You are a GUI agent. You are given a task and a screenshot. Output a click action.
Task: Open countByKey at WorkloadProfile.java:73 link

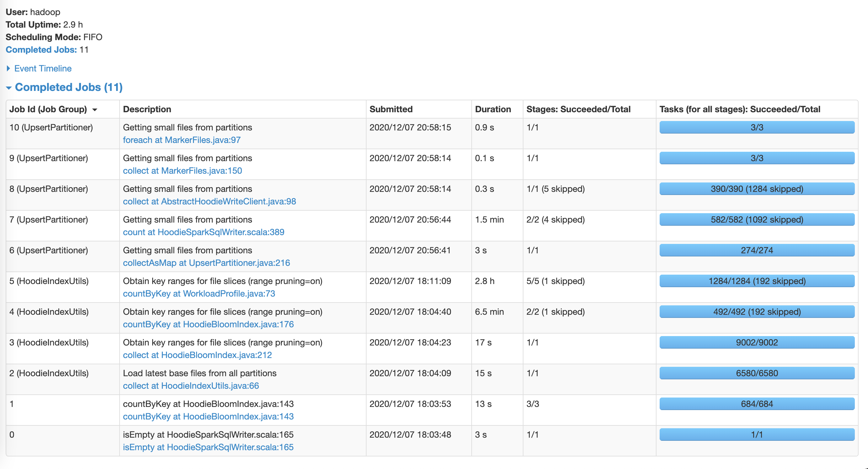click(199, 293)
